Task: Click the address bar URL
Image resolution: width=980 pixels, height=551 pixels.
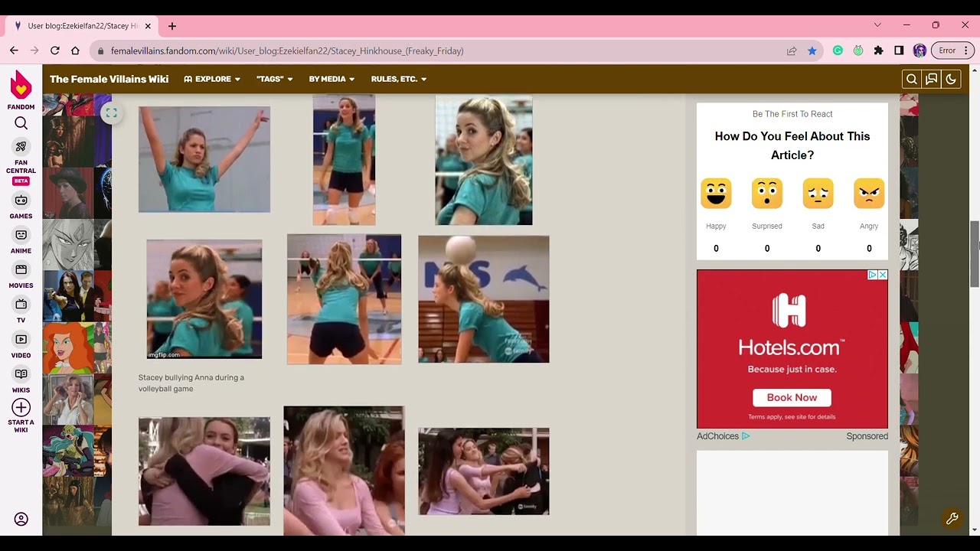Action: coord(287,51)
